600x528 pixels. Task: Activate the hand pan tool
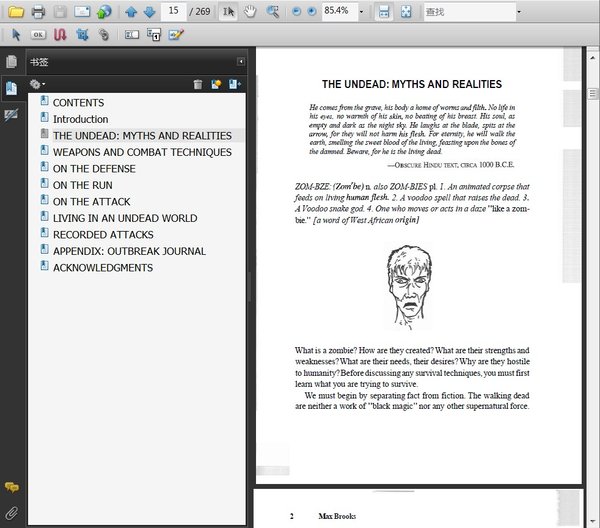pyautogui.click(x=250, y=12)
